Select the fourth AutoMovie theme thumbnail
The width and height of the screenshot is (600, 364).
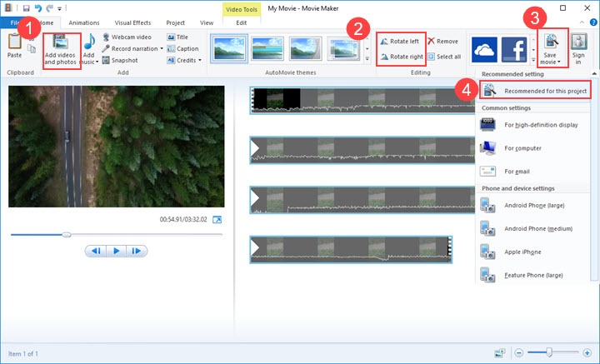point(343,48)
